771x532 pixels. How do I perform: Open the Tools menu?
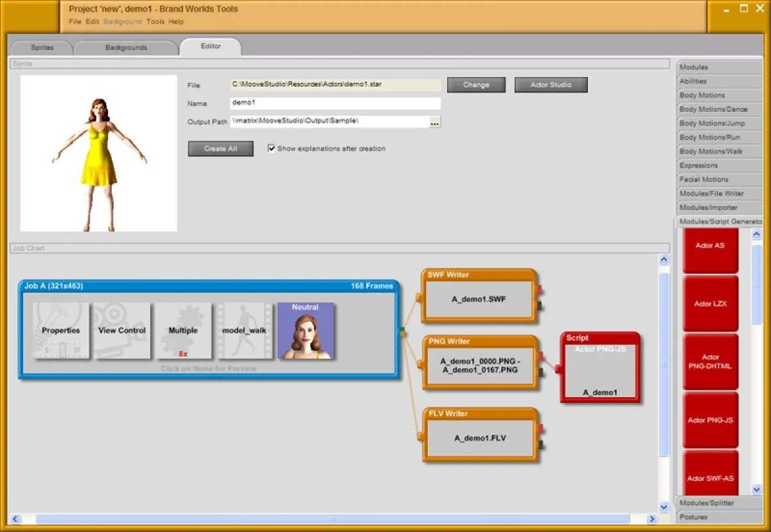[154, 21]
